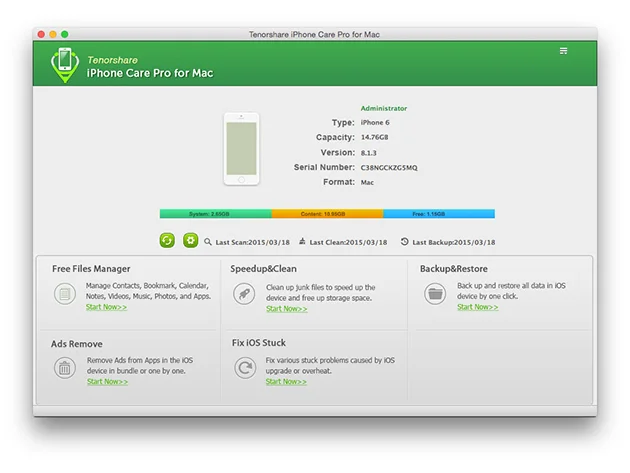Viewport: 630px width, 473px height.
Task: Click the Free Files Manager list icon
Action: pyautogui.click(x=65, y=294)
